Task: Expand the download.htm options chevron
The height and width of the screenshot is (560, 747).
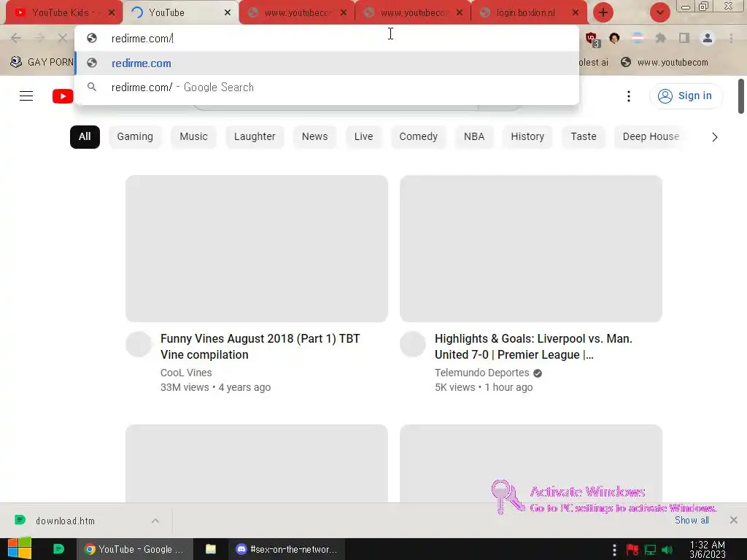Action: click(155, 521)
